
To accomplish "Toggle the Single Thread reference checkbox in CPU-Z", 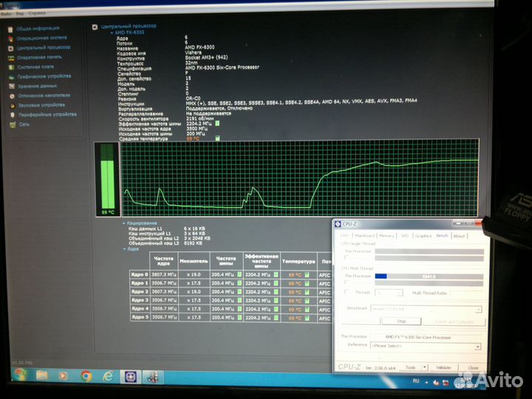I will pyautogui.click(x=347, y=258).
